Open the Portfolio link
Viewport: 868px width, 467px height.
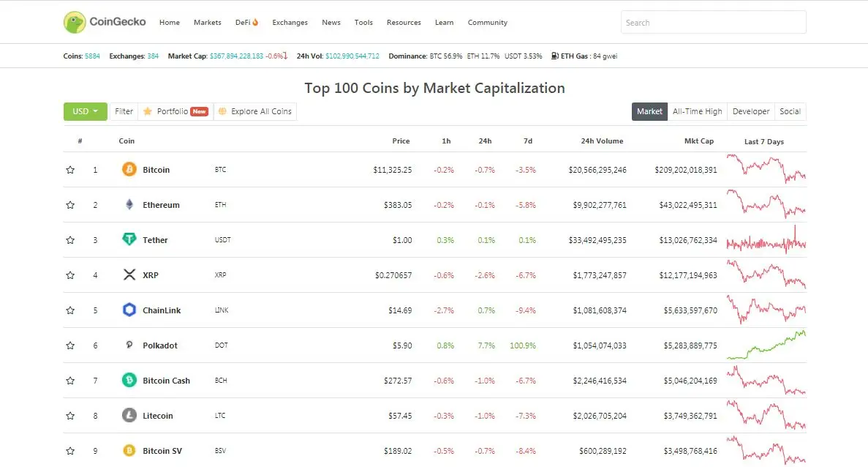176,111
